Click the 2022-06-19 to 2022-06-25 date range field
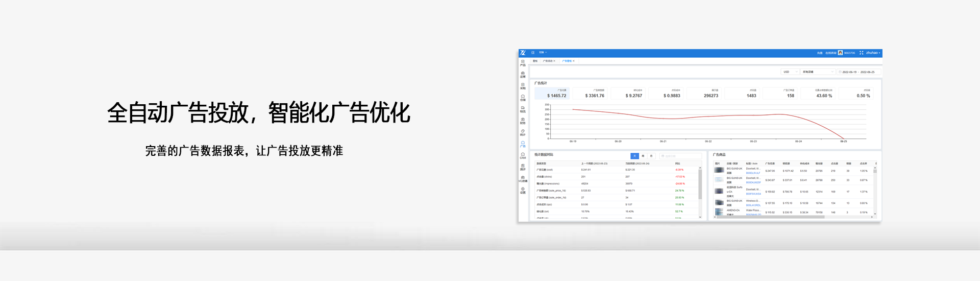This screenshot has width=980, height=281. (x=859, y=72)
